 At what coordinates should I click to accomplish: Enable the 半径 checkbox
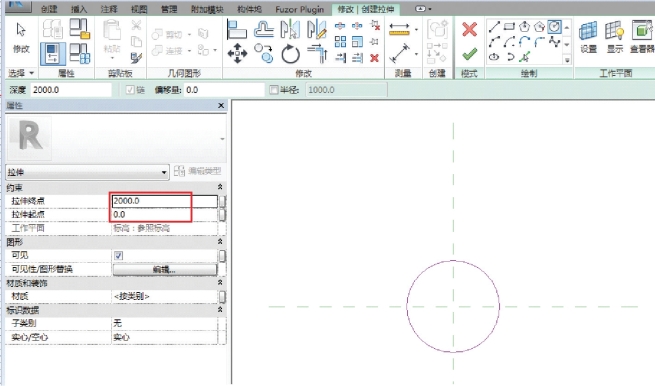[274, 90]
